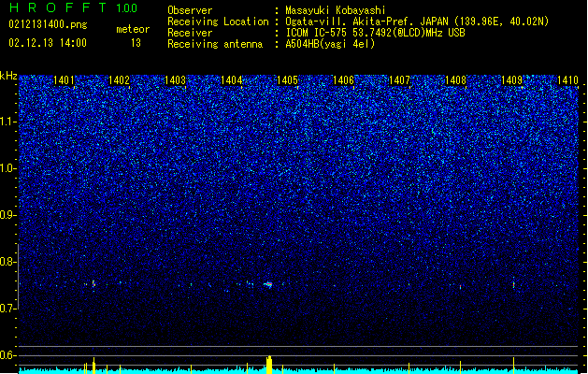Image resolution: width=588 pixels, height=374 pixels.
Task: Click the kHz axis unit label
Action: coord(8,76)
